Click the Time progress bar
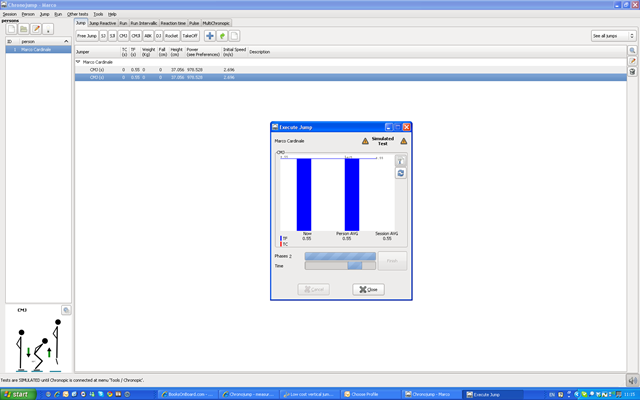The image size is (640, 400). (x=340, y=266)
